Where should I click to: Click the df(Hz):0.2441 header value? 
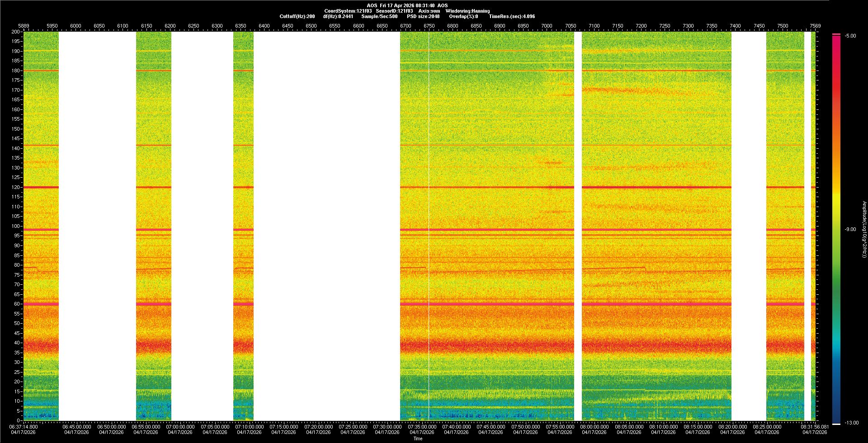click(338, 16)
